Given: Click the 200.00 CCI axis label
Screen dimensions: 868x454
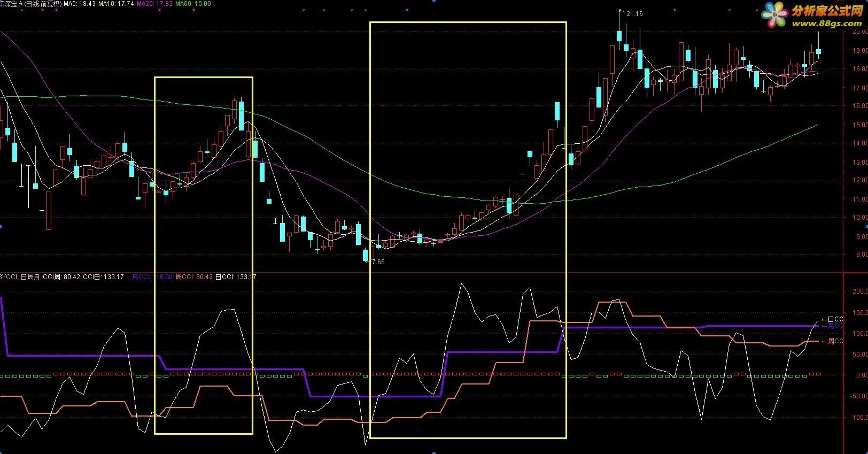Looking at the screenshot, I should coord(859,292).
